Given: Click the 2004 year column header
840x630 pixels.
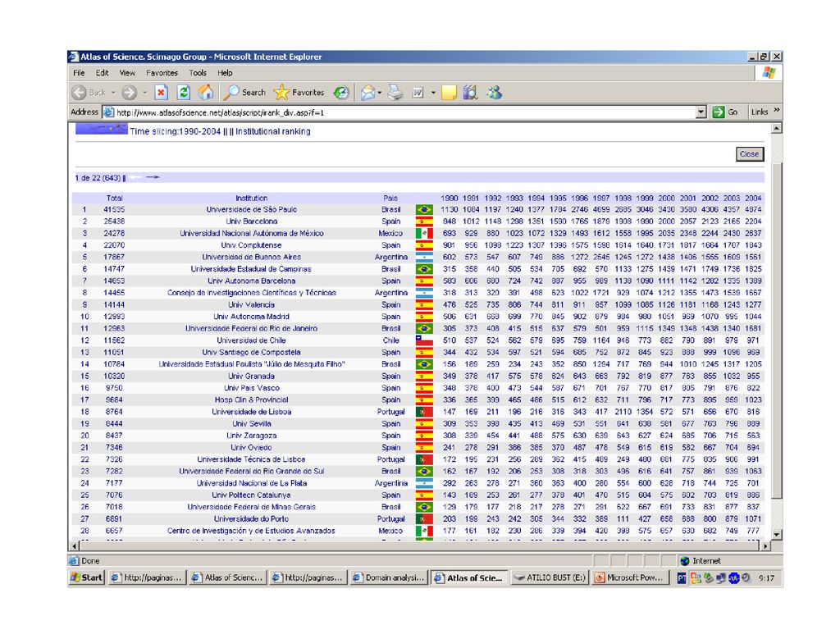Looking at the screenshot, I should click(753, 198).
